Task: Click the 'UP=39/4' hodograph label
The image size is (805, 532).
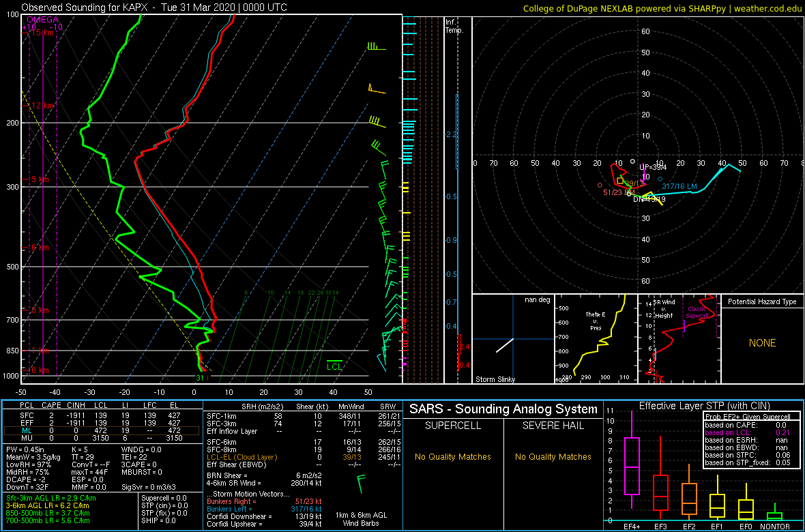Action: click(x=652, y=167)
